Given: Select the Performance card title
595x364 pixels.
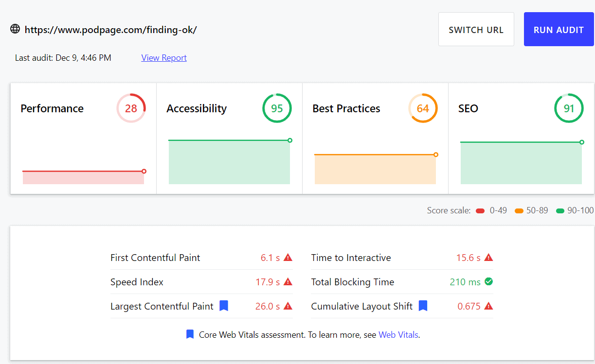Looking at the screenshot, I should (x=52, y=108).
